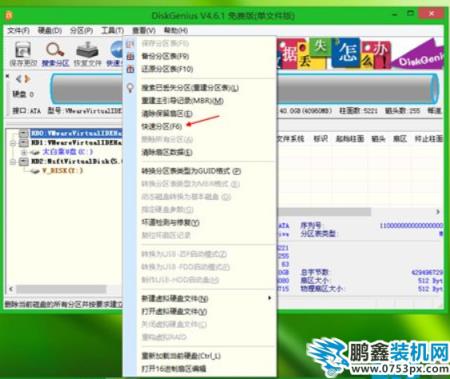Click the 扇区 column header
The height and width of the screenshot is (379, 450).
click(400, 139)
